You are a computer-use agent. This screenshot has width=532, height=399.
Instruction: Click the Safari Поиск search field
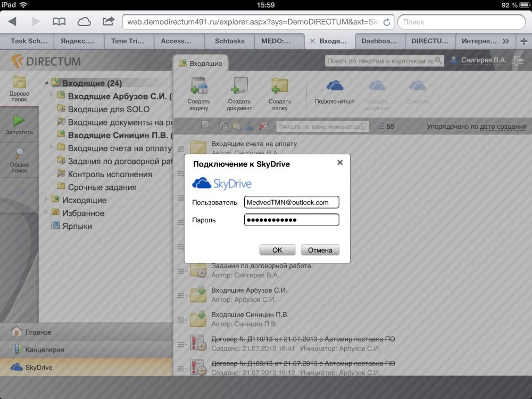point(461,22)
